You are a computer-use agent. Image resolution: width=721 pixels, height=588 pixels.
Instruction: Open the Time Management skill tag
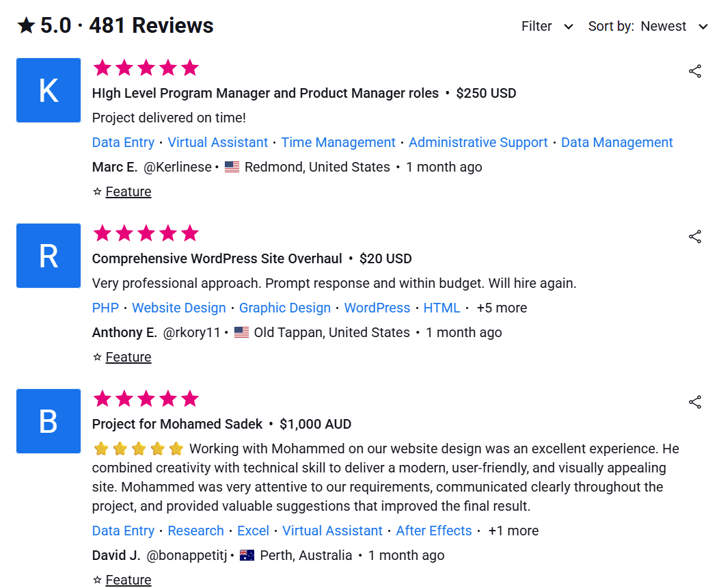tap(338, 142)
